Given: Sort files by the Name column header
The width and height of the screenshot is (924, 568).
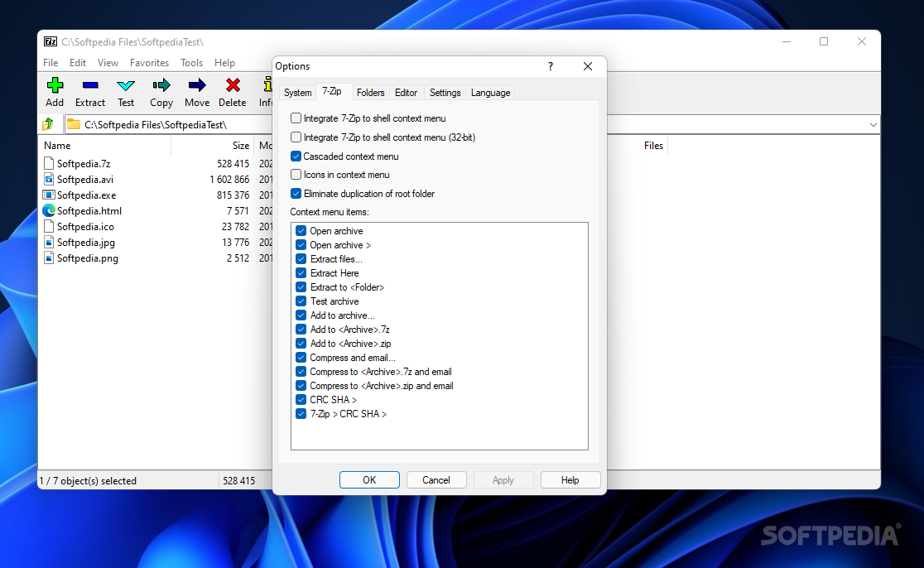Looking at the screenshot, I should click(x=105, y=146).
